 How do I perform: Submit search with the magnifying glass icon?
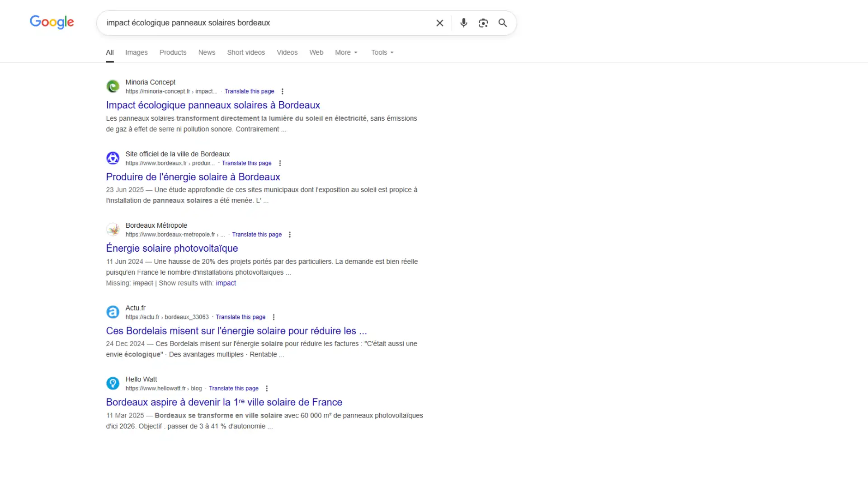(x=502, y=23)
